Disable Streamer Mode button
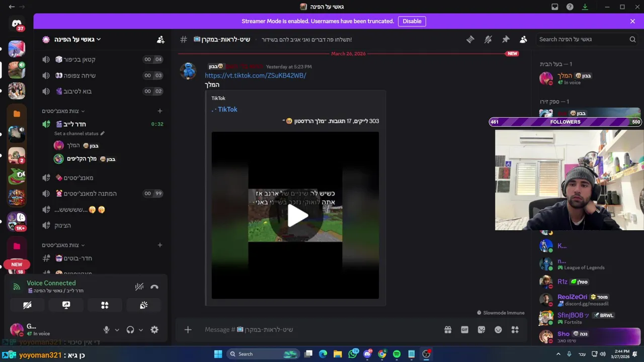This screenshot has height=362, width=644. click(412, 21)
